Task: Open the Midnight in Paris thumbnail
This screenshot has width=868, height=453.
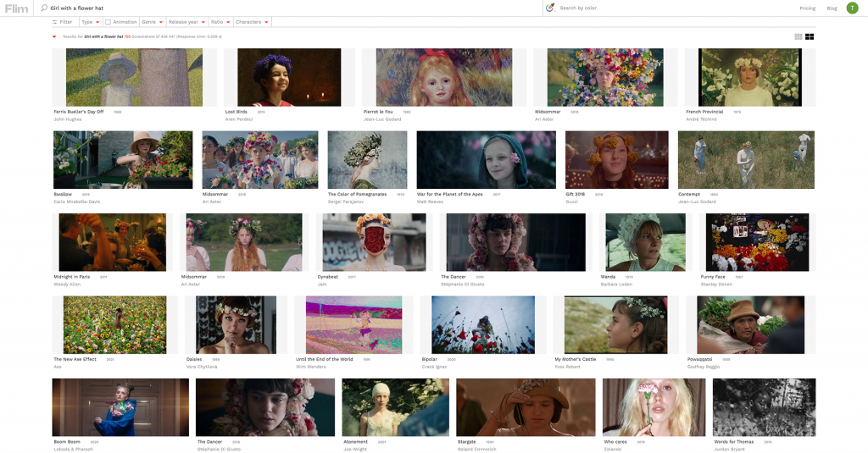Action: [113, 242]
